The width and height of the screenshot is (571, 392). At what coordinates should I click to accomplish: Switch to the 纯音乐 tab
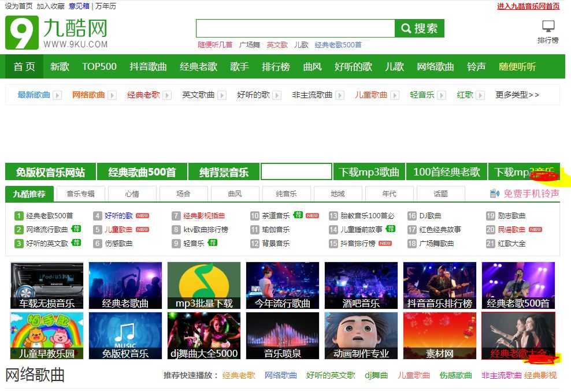coord(286,194)
